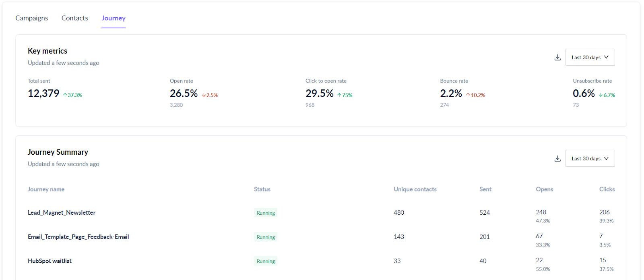Open the Contacts tab
This screenshot has height=280, width=644.
pos(74,18)
